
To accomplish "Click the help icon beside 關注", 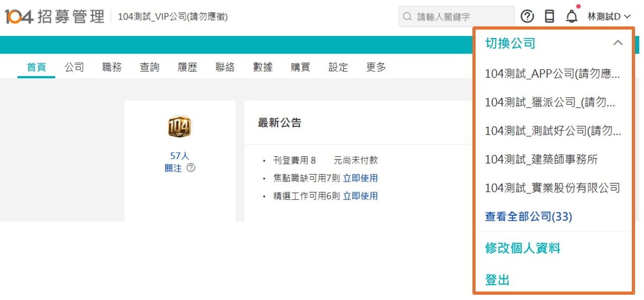I will coord(191,168).
